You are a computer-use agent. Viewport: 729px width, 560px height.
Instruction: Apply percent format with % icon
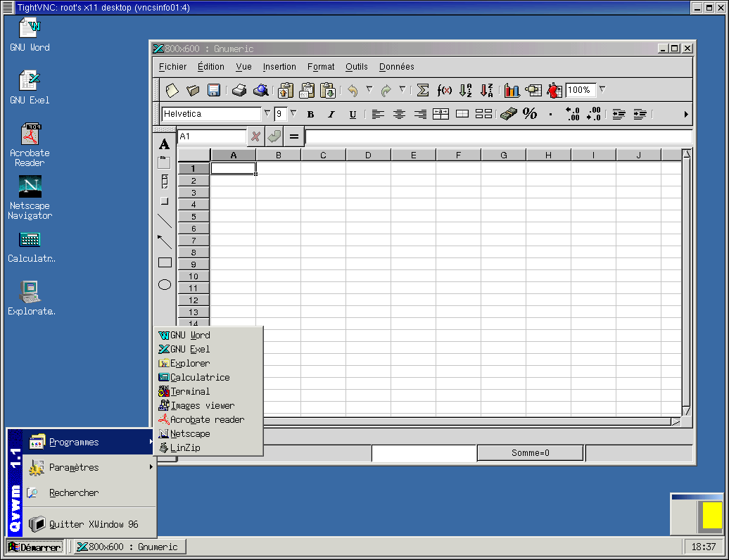pos(530,114)
